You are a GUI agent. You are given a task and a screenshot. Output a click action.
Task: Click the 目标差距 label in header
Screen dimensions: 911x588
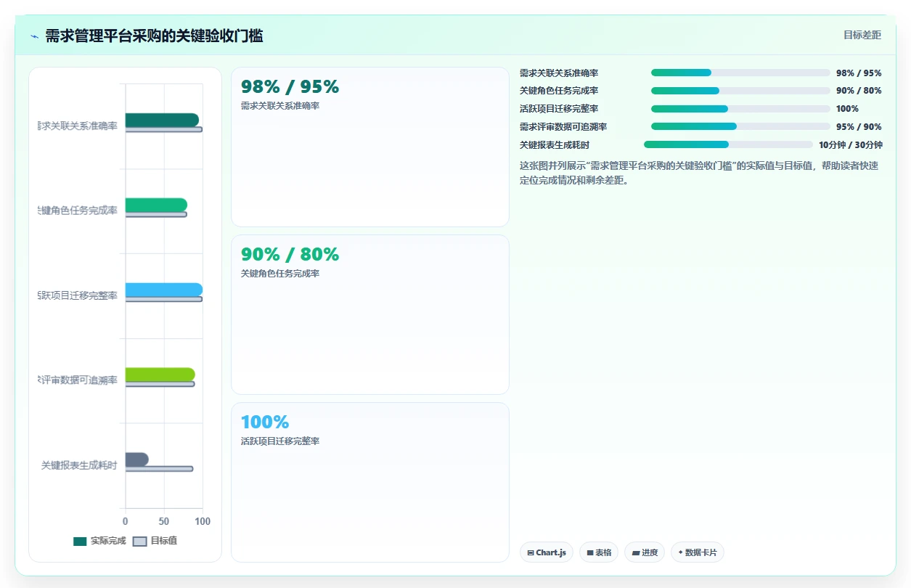(x=862, y=35)
